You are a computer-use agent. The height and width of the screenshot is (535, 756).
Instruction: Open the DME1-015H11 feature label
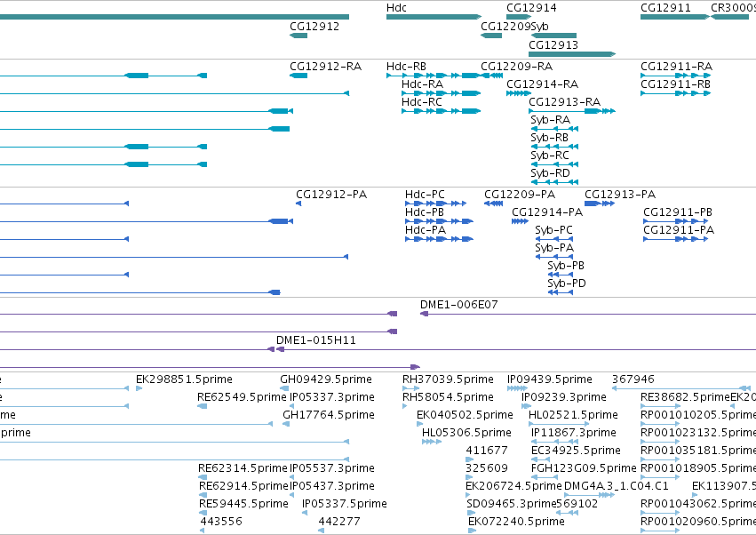click(315, 340)
